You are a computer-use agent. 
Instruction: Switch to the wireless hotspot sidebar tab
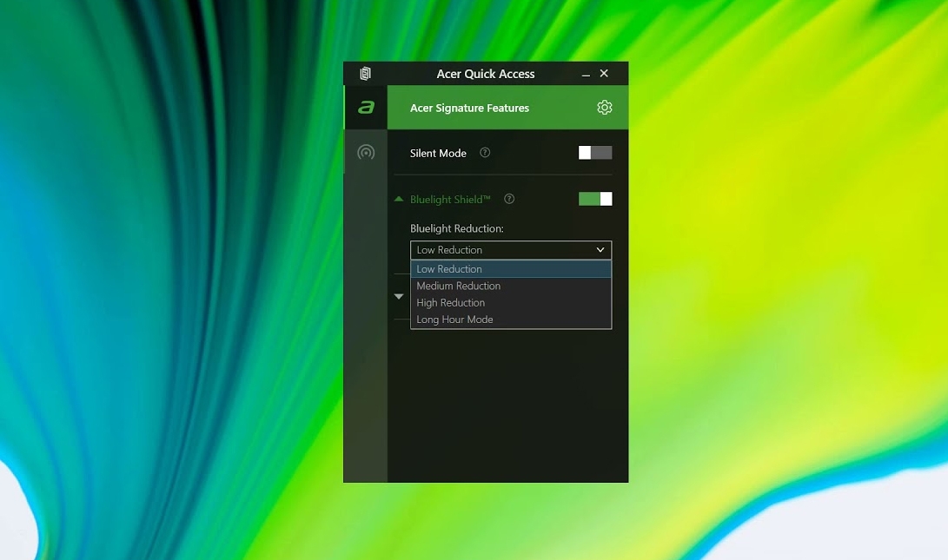point(366,152)
